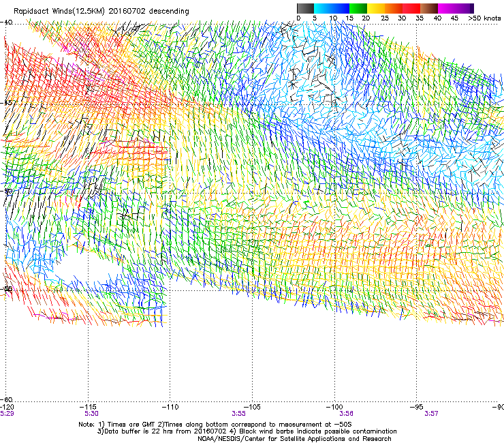The height and width of the screenshot is (443, 504).
Task: Click the '15' legend scale label
Action: tap(349, 18)
